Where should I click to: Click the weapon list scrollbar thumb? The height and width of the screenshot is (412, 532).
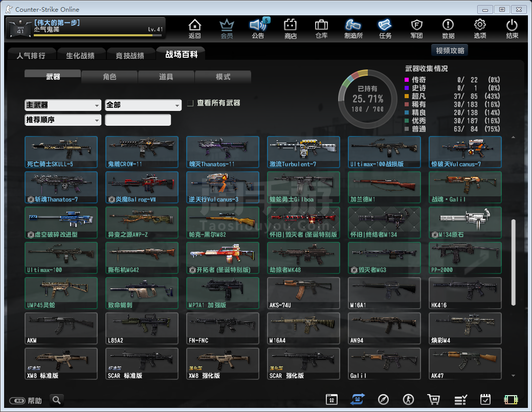(x=514, y=263)
